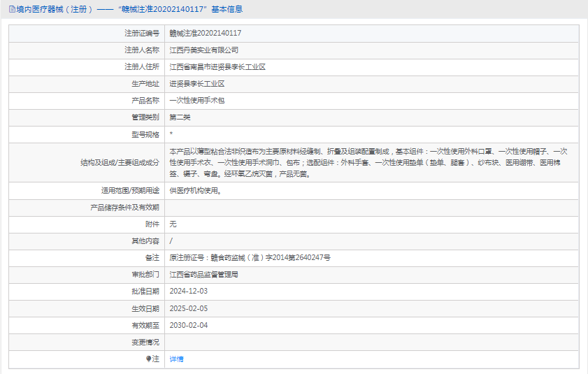Click approval date 2024-12-03
The image size is (588, 374).
(188, 292)
